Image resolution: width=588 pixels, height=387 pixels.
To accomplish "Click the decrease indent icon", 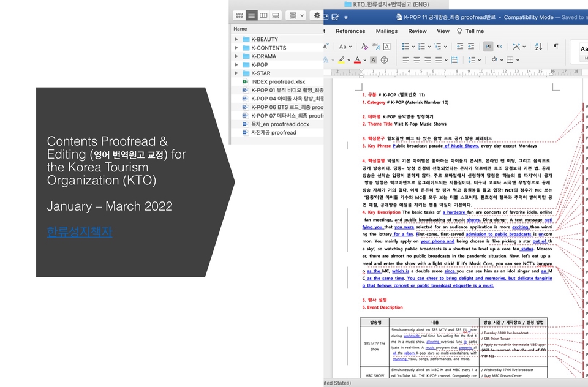I will pos(460,47).
